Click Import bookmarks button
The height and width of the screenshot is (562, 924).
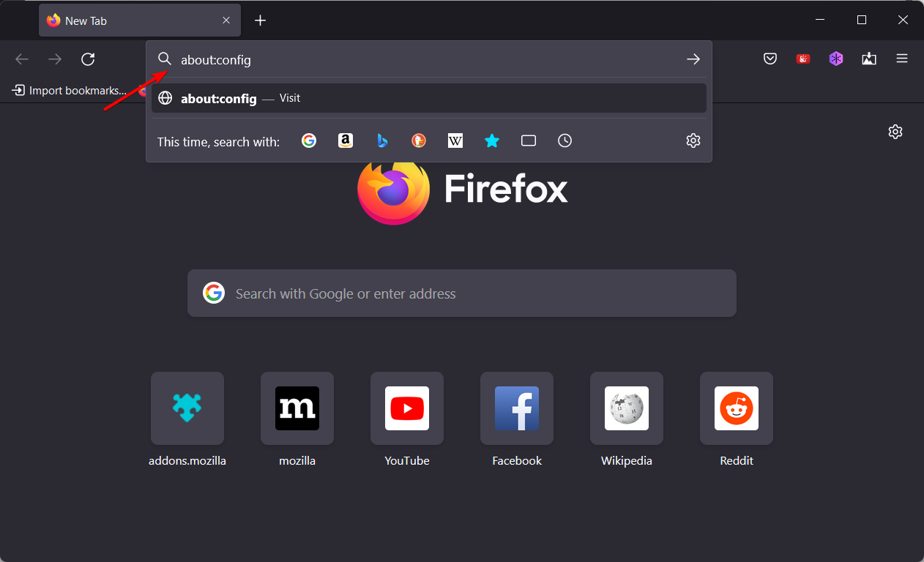[x=70, y=91]
